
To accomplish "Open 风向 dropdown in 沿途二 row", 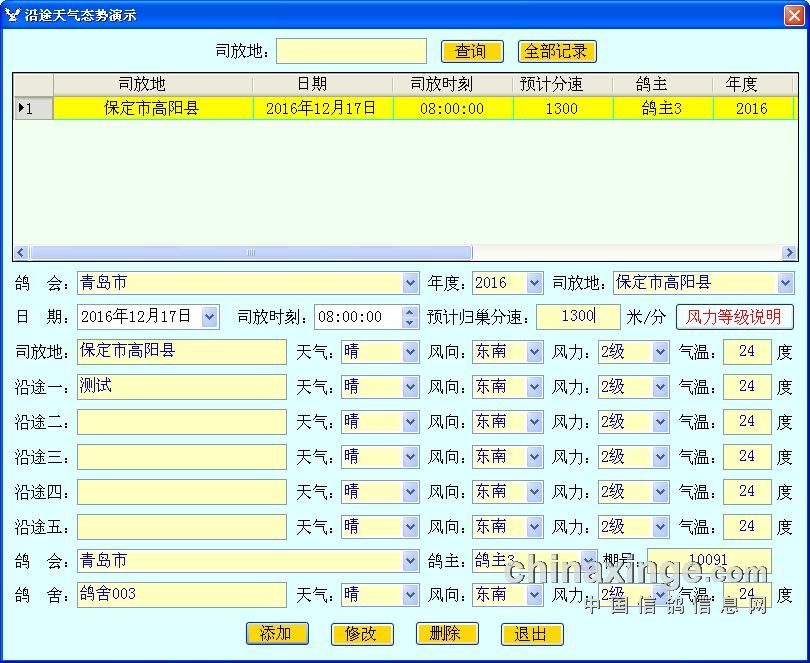I will 534,423.
